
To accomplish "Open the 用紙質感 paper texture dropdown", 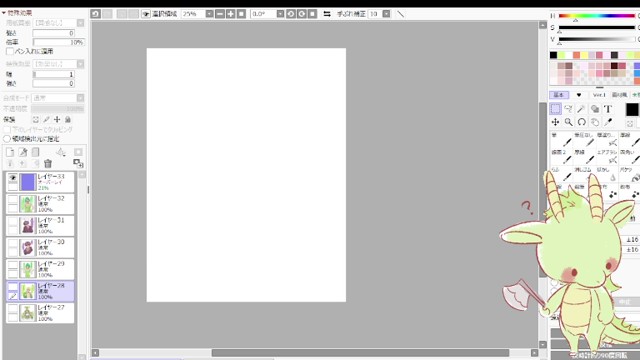I will pos(80,23).
